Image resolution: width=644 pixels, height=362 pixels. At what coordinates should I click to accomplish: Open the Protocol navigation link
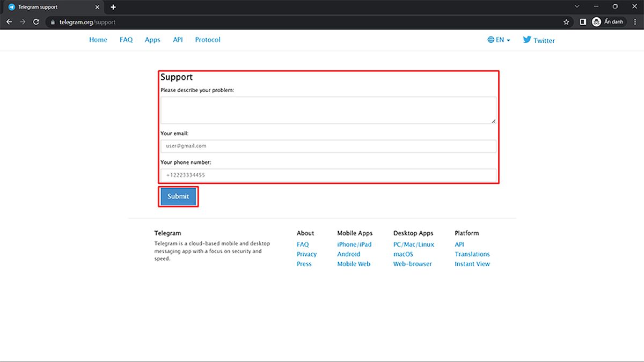click(208, 40)
